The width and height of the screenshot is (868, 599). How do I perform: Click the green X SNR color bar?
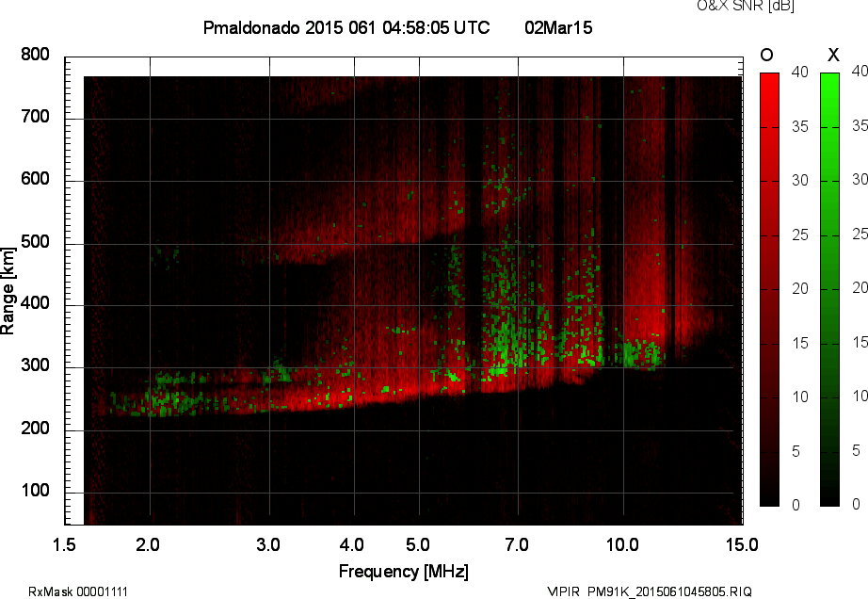tap(829, 289)
